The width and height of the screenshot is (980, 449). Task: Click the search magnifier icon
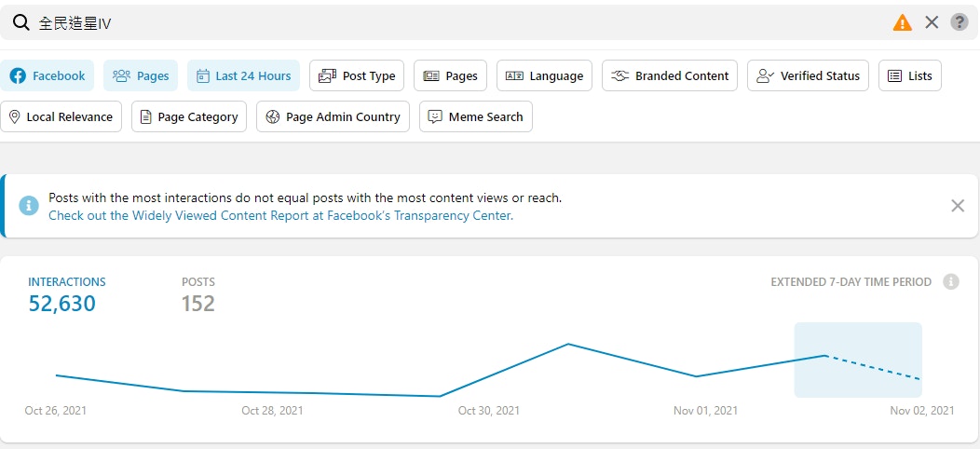point(21,23)
